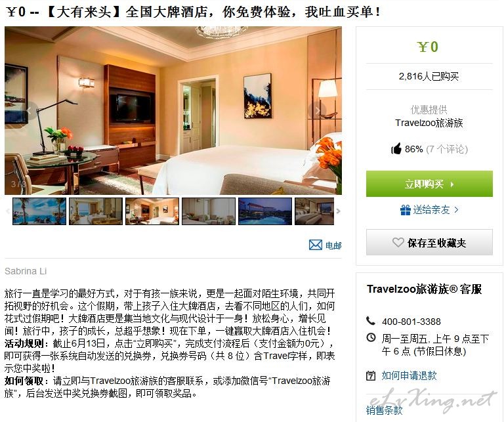504x422 pixels.
Task: Click the email envelope icon
Action: tap(315, 245)
